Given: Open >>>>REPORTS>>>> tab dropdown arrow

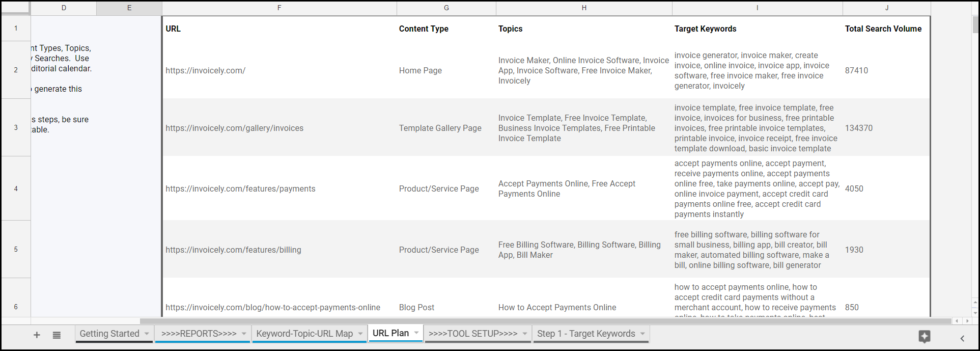Looking at the screenshot, I should coord(244,334).
